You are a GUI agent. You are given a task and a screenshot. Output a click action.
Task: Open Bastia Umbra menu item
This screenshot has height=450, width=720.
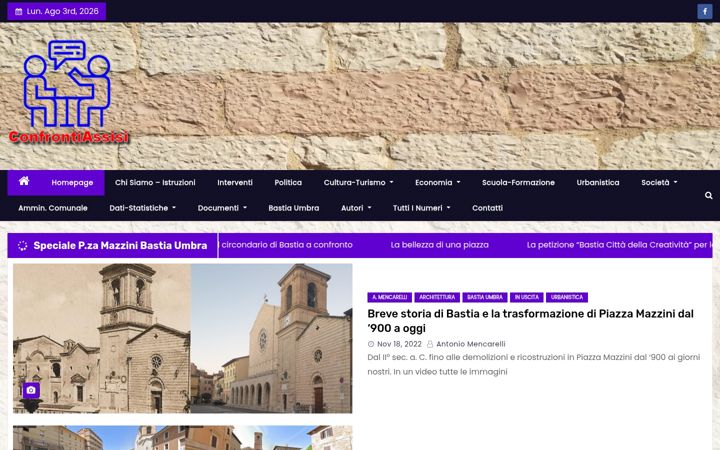[293, 208]
